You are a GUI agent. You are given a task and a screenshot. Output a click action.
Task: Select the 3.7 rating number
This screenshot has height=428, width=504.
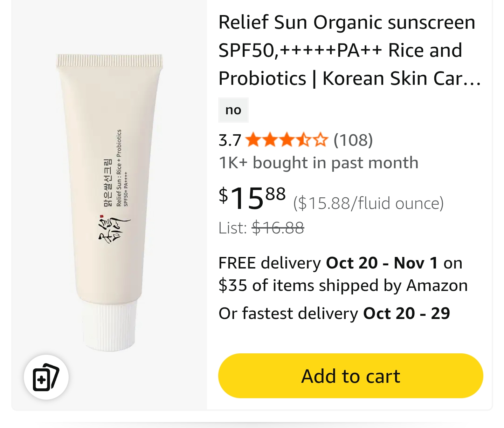tap(230, 140)
